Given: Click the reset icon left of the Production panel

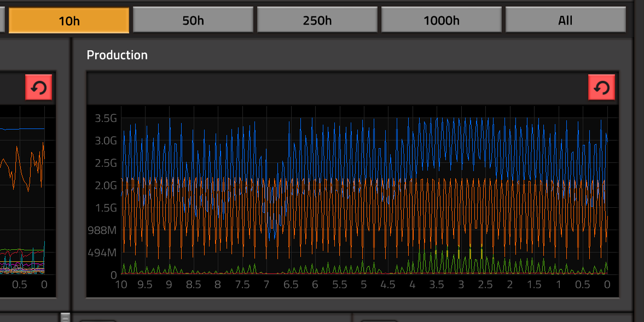Looking at the screenshot, I should point(39,87).
